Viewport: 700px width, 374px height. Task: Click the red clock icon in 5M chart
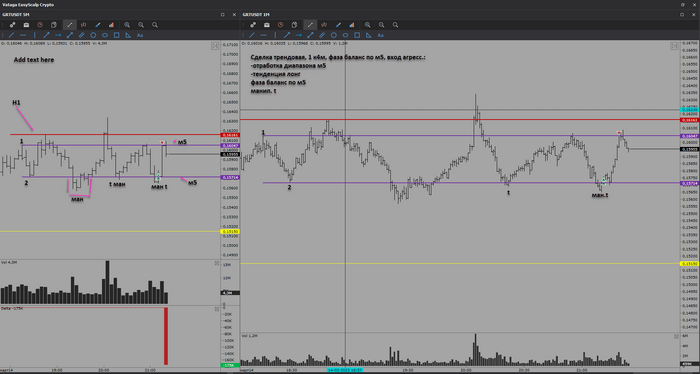point(40,25)
